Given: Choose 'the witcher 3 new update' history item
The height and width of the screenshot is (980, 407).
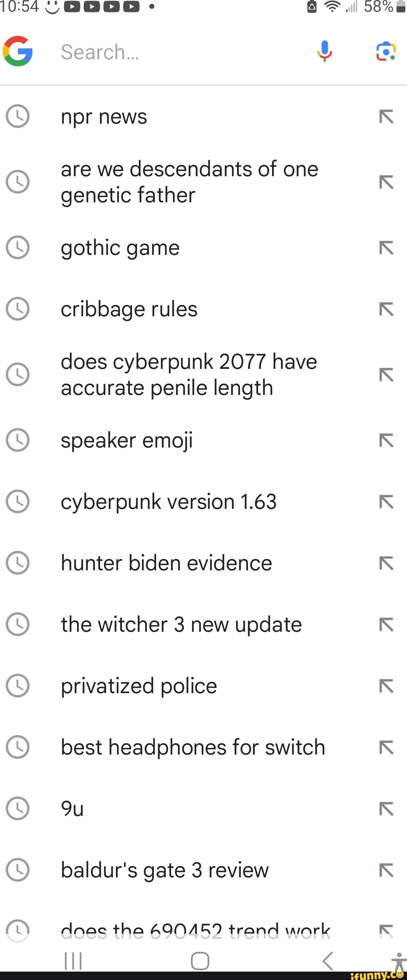Looking at the screenshot, I should click(181, 625).
